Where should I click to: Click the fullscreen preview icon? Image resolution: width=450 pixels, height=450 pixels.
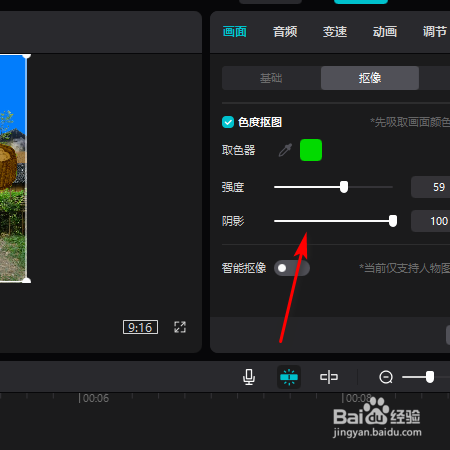point(180,327)
